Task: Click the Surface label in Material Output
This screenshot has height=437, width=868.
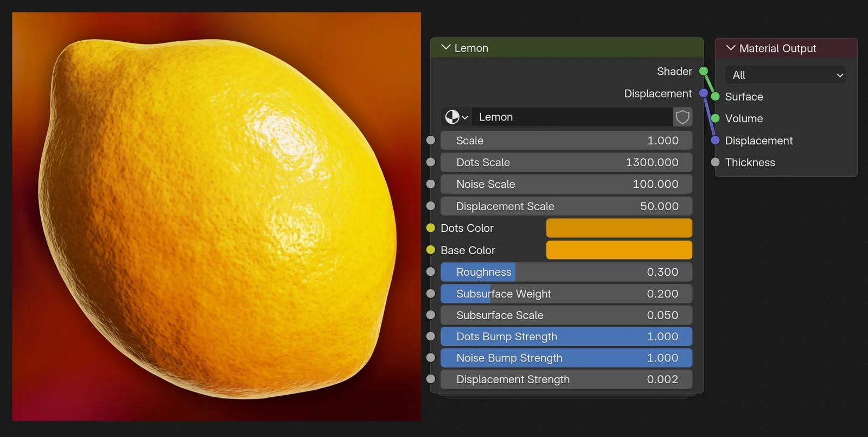Action: pyautogui.click(x=744, y=97)
